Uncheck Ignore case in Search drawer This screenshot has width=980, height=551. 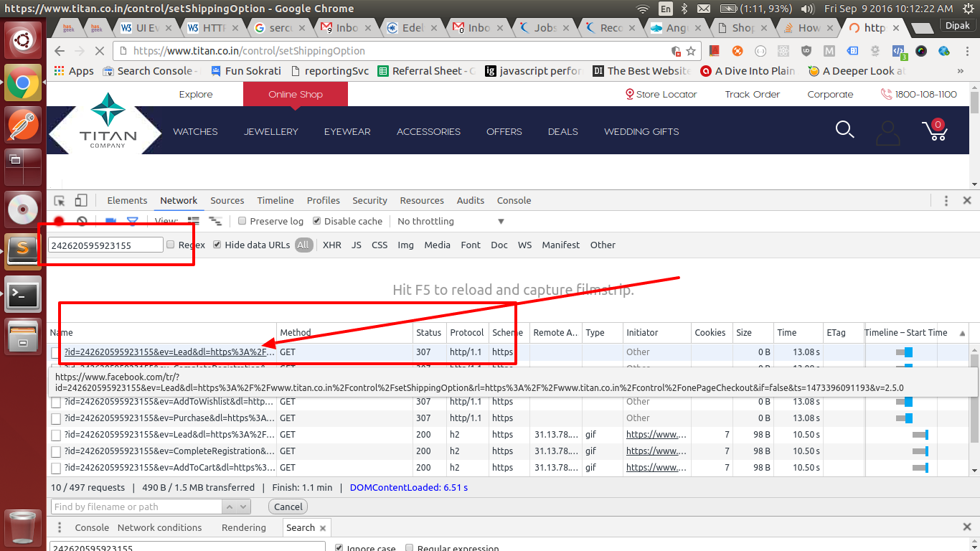pos(339,548)
